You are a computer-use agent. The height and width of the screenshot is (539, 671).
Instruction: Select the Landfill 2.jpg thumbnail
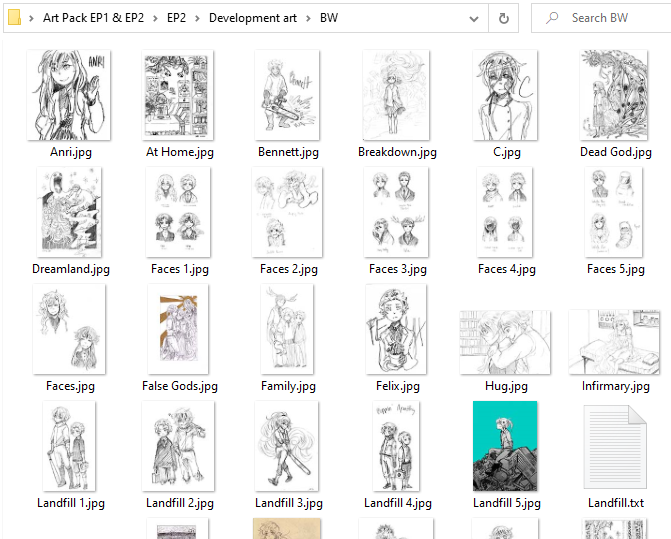tap(178, 446)
